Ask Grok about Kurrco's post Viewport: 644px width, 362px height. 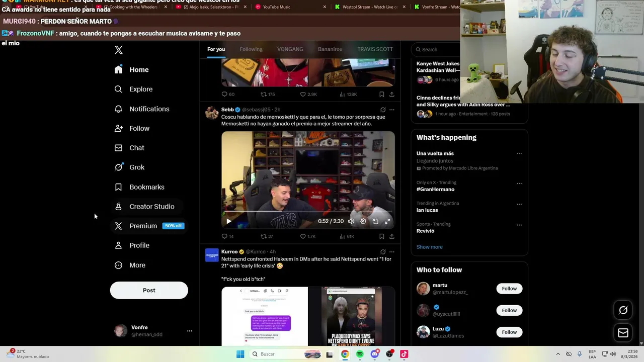(x=383, y=251)
